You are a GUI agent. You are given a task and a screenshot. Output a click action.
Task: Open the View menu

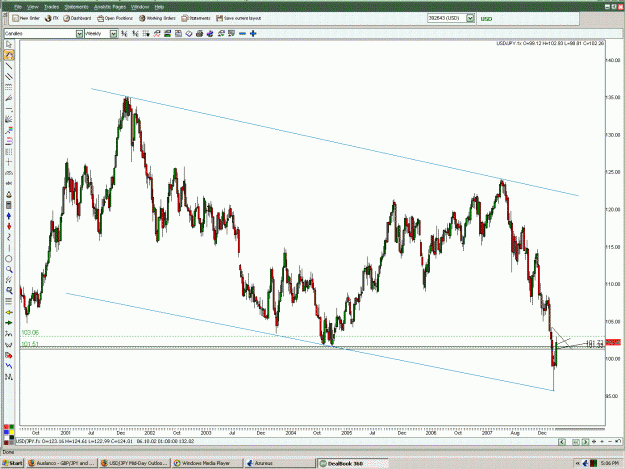pos(33,7)
